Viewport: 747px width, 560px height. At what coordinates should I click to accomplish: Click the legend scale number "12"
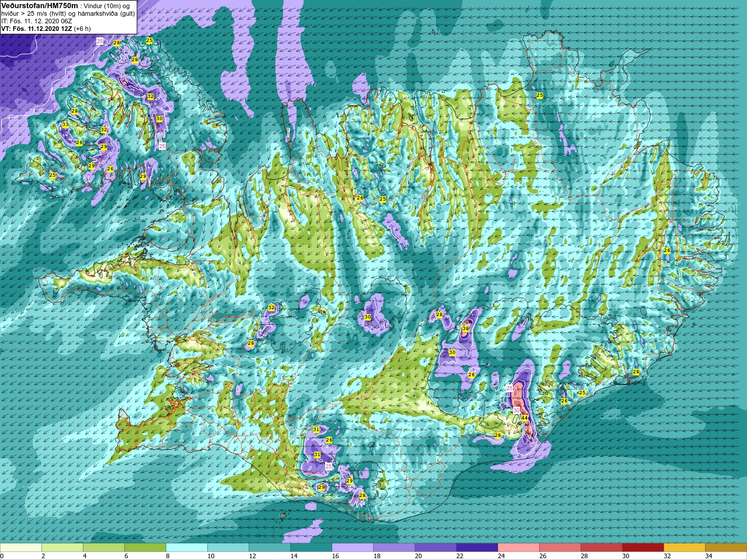(x=253, y=556)
